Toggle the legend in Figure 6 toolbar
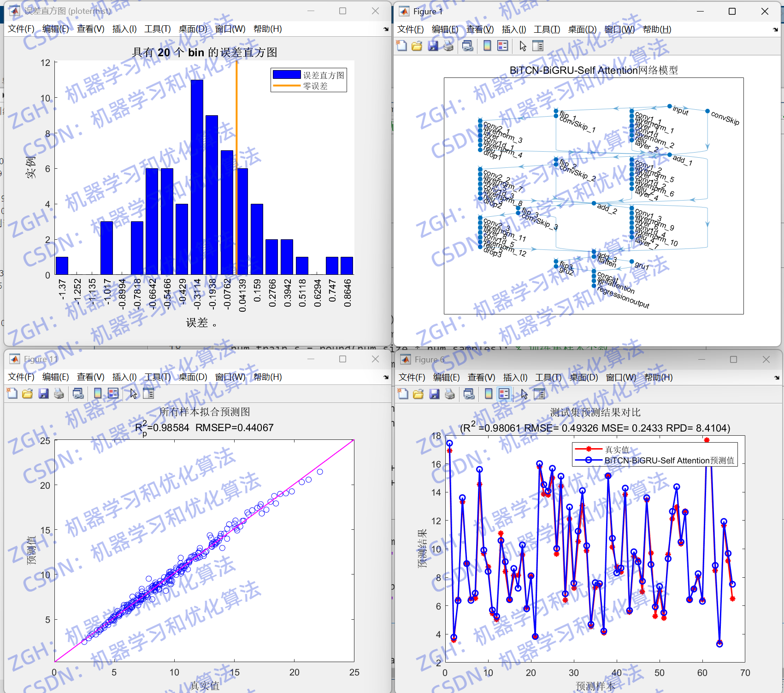The width and height of the screenshot is (784, 693). coord(503,394)
